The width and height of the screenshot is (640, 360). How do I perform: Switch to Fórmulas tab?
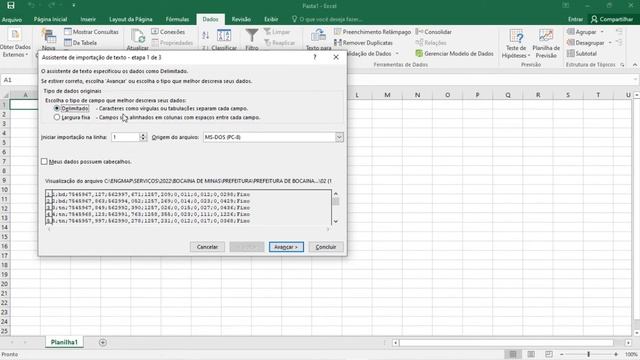point(177,19)
